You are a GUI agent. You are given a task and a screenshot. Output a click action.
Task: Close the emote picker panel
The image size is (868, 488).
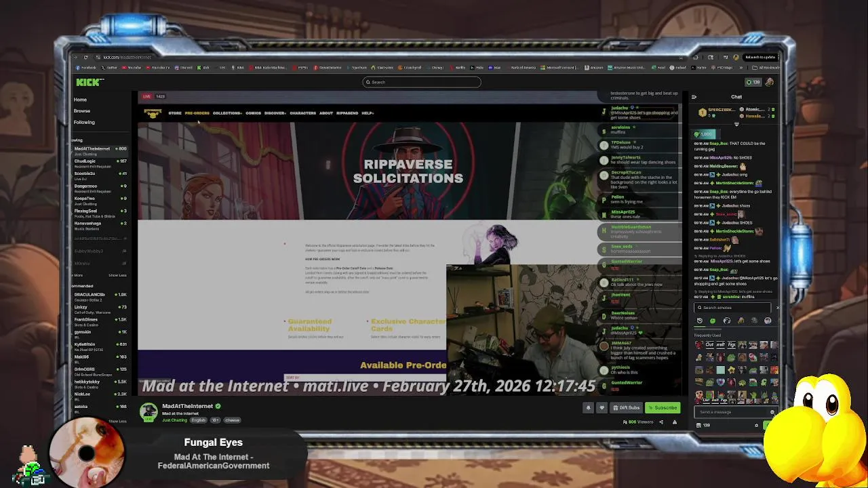(x=778, y=308)
